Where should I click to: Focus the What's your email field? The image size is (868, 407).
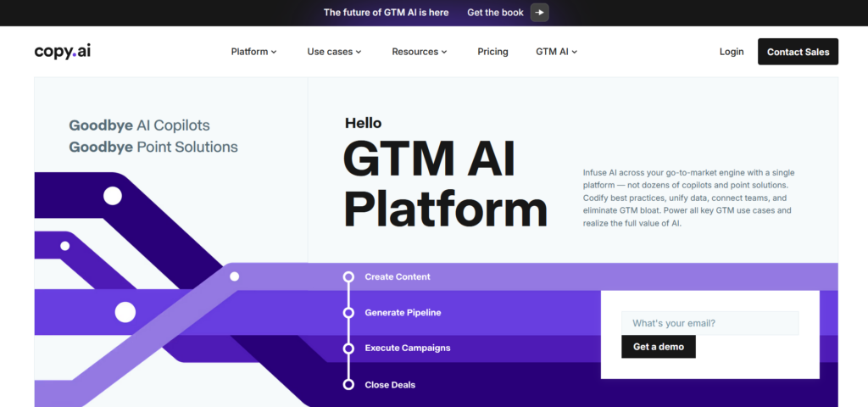tap(709, 323)
